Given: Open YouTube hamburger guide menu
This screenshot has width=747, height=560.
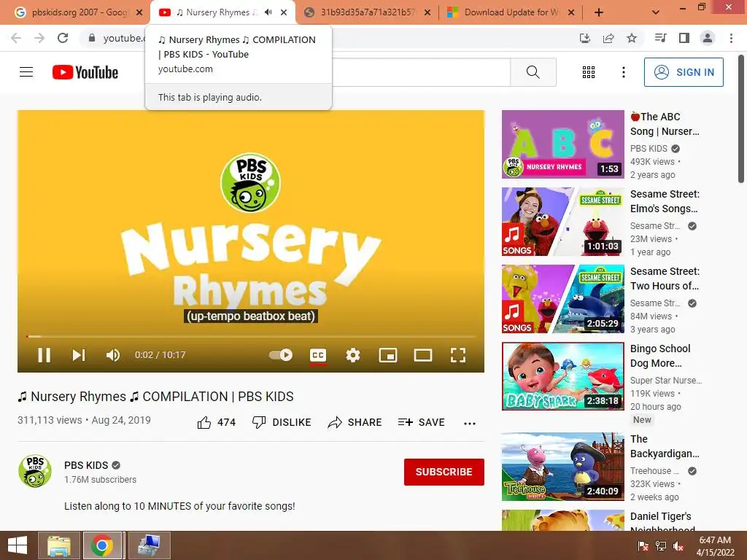Looking at the screenshot, I should tap(26, 72).
